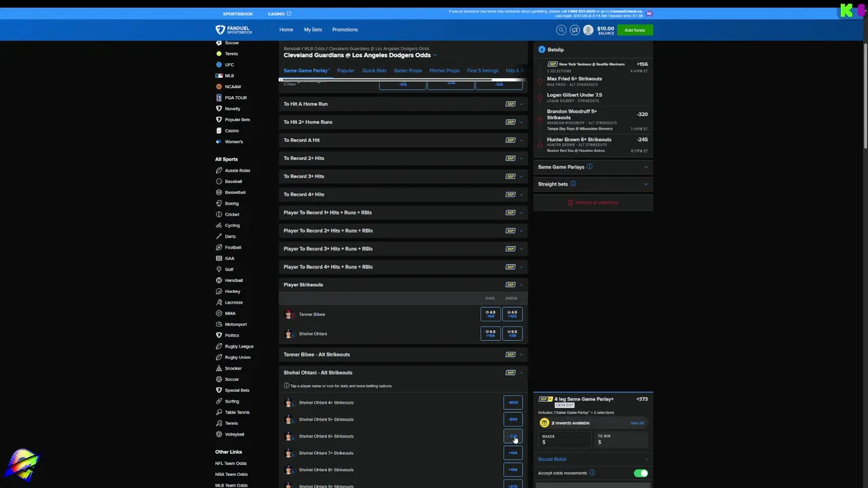This screenshot has height=488, width=868.
Task: Select Shohei Ohtani 5+ Strikeouts odds
Action: [x=513, y=420]
